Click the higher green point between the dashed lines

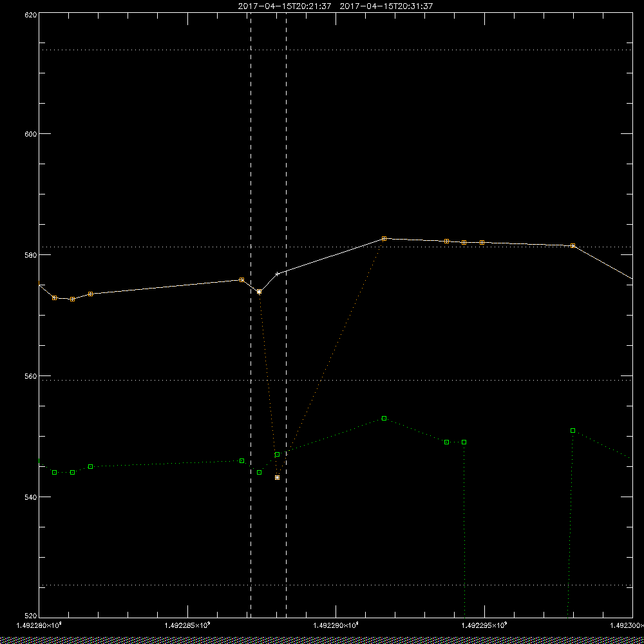coord(277,454)
